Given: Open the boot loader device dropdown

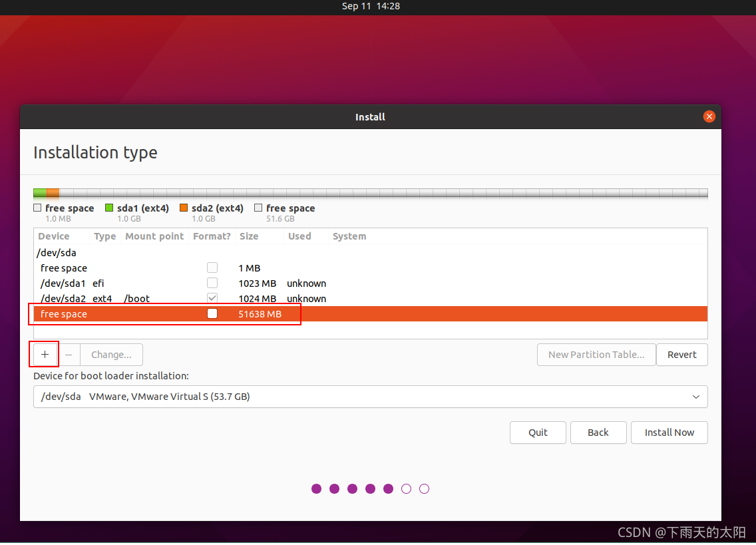Looking at the screenshot, I should point(370,397).
